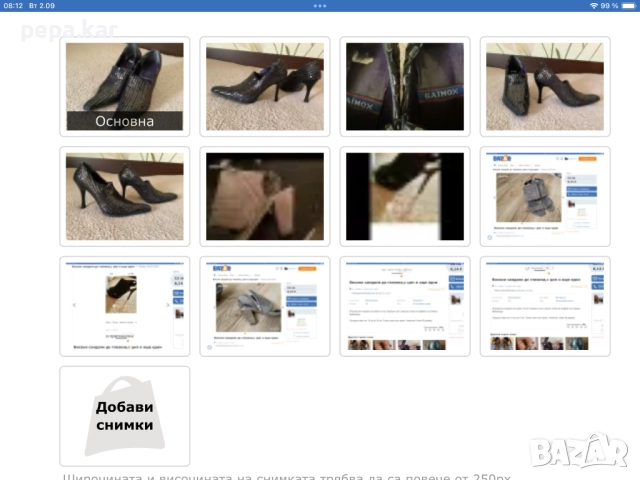
Task: Open the GAIMOX label close-up photo
Action: 405,87
